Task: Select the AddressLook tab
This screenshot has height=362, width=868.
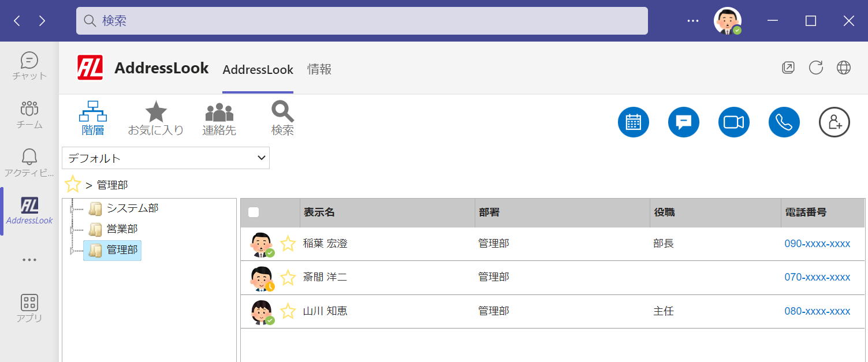Action: 258,69
